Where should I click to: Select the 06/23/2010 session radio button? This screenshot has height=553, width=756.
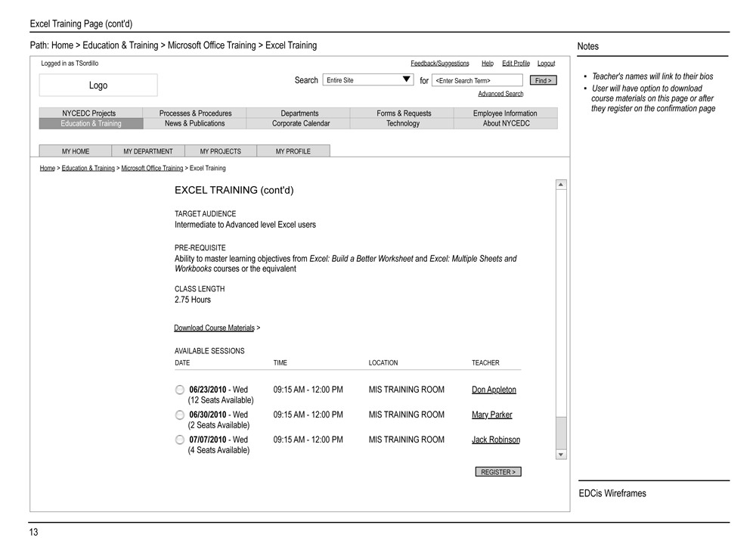click(x=179, y=390)
